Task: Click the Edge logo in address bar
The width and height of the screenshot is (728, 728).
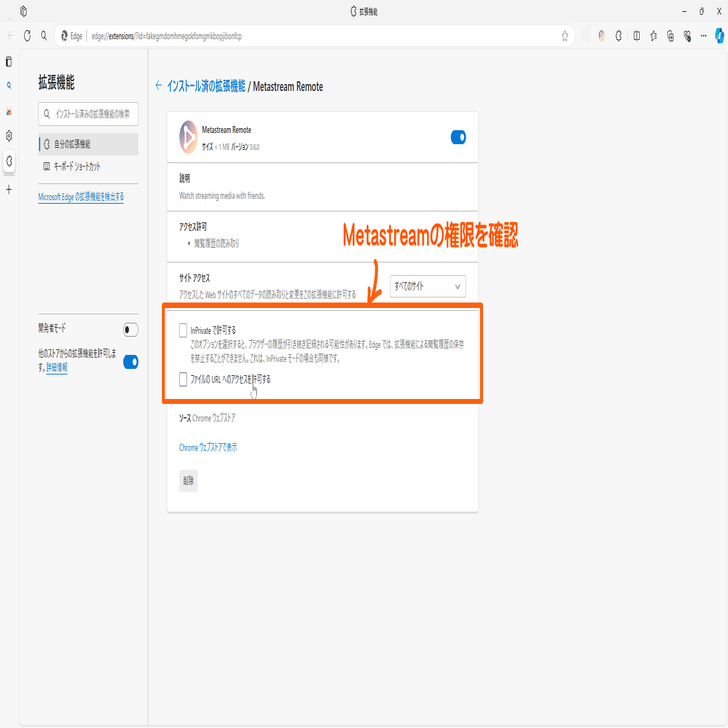Action: coord(65,36)
